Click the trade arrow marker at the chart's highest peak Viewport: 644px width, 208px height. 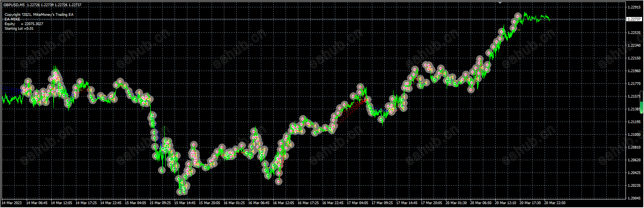click(x=518, y=16)
